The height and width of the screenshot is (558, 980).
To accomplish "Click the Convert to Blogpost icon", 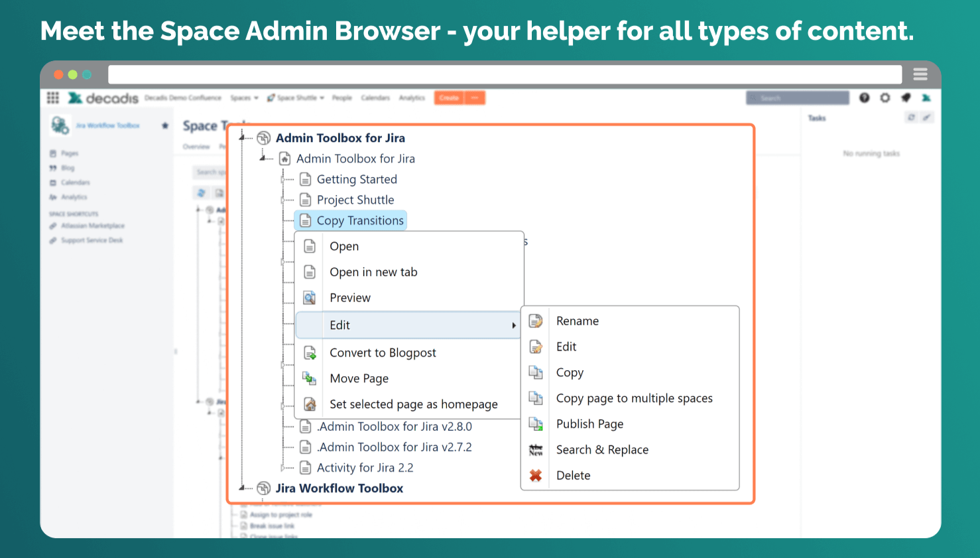I will point(310,352).
